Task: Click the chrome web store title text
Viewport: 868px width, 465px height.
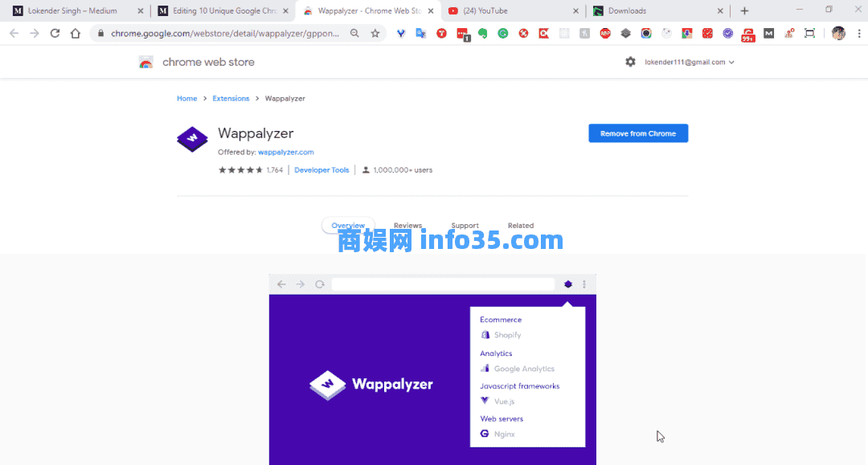Action: point(209,62)
